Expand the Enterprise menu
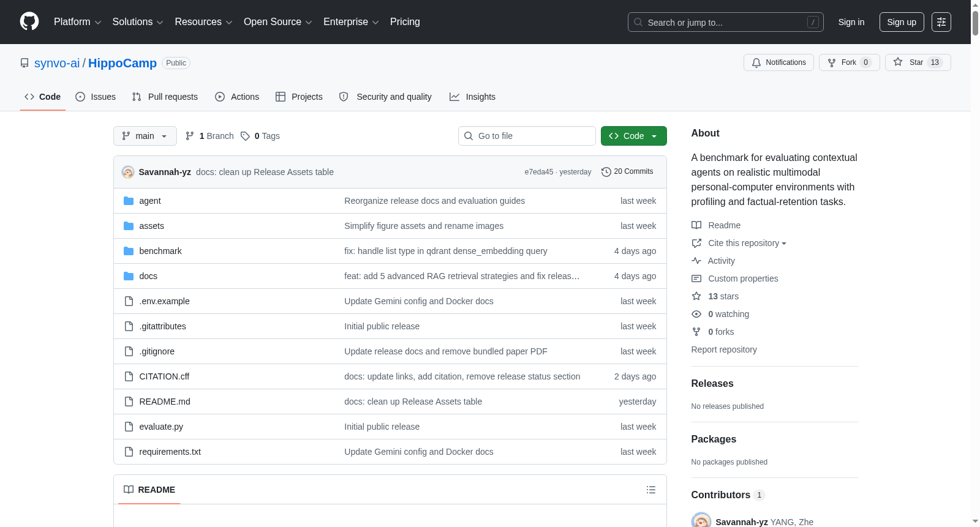This screenshot has height=527, width=980. [351, 22]
